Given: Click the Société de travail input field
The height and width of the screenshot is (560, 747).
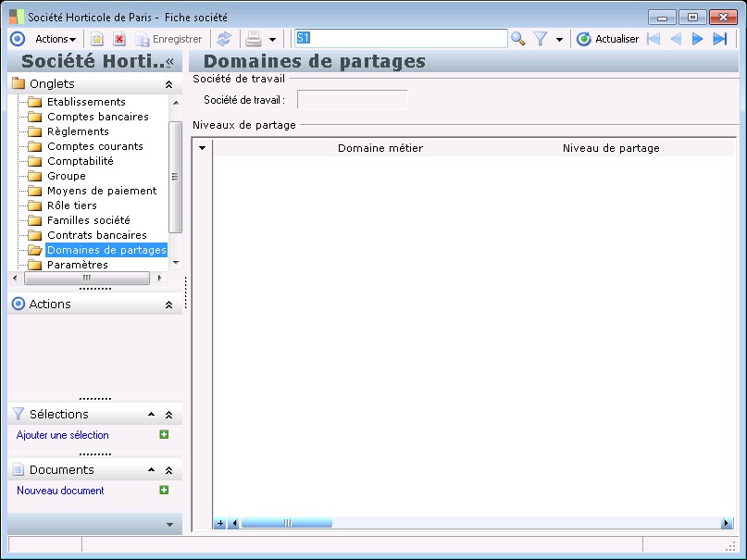Looking at the screenshot, I should tap(352, 100).
